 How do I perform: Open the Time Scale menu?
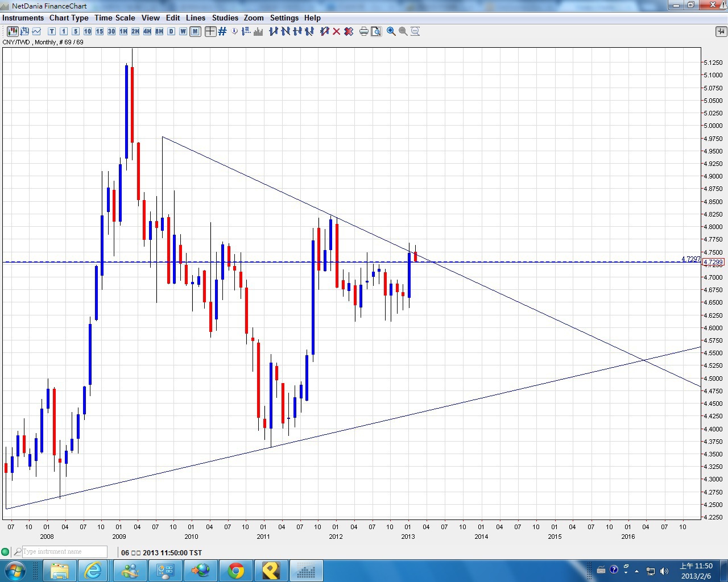coord(115,18)
